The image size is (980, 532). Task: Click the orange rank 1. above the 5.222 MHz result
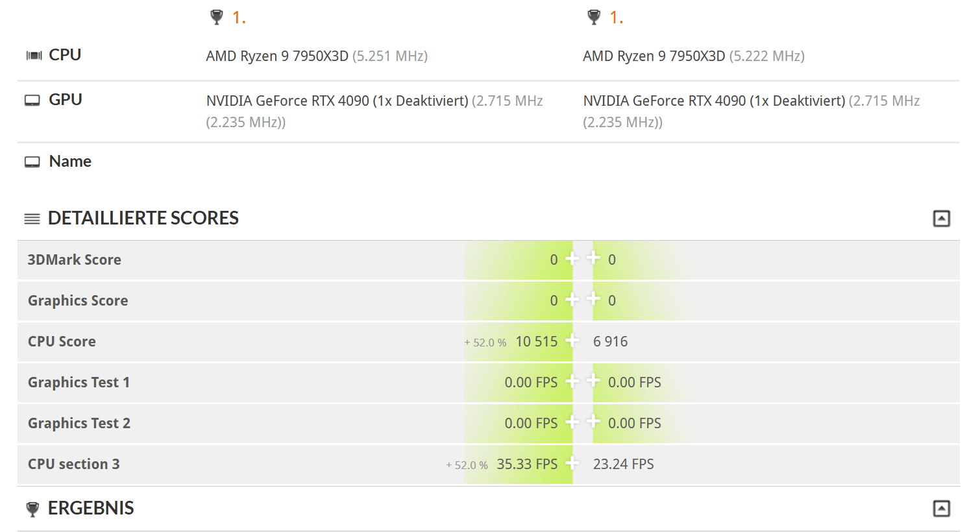coord(616,18)
